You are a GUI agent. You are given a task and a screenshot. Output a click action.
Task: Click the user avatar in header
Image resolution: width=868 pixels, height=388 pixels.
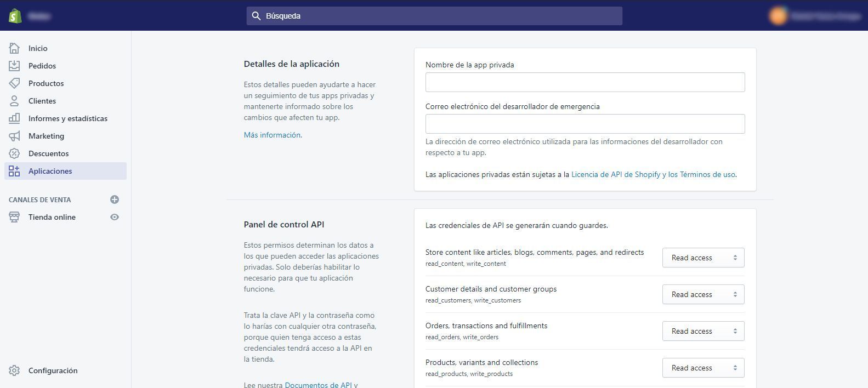[778, 16]
